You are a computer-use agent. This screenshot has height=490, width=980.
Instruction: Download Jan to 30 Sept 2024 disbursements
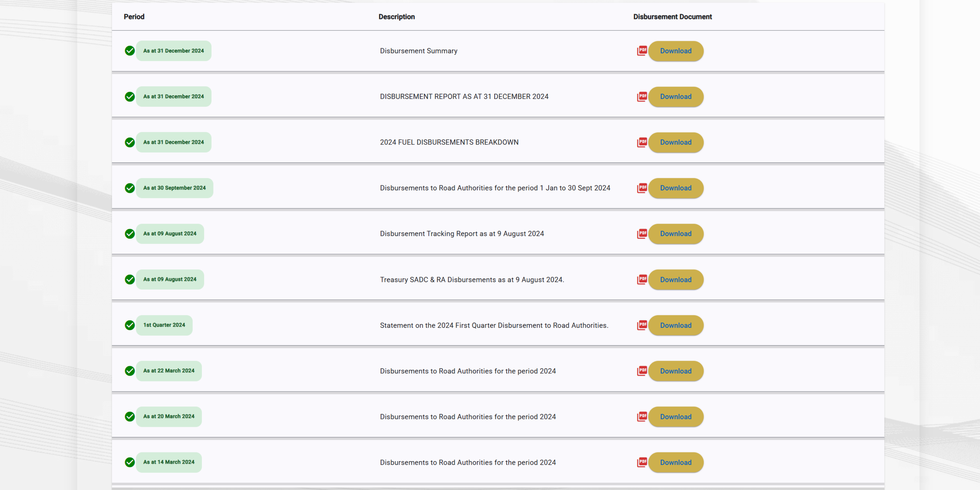point(676,188)
